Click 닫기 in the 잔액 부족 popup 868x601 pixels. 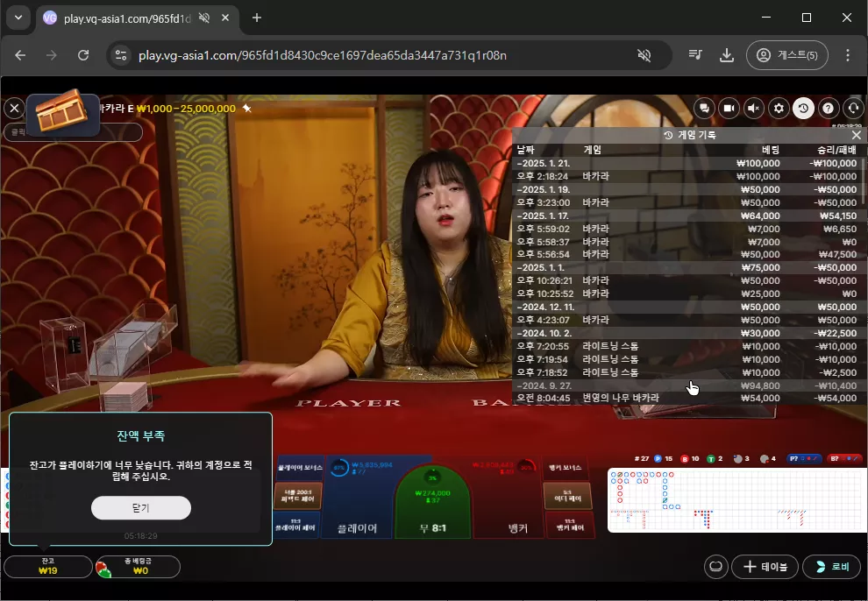(x=141, y=507)
